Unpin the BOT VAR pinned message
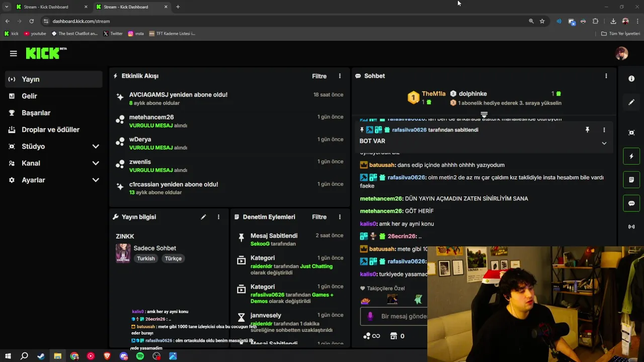The height and width of the screenshot is (362, 644). [x=587, y=130]
